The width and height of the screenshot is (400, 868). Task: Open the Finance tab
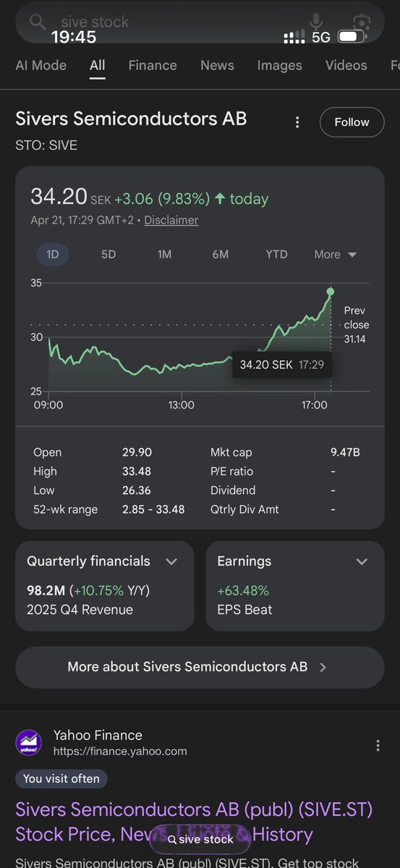click(153, 65)
